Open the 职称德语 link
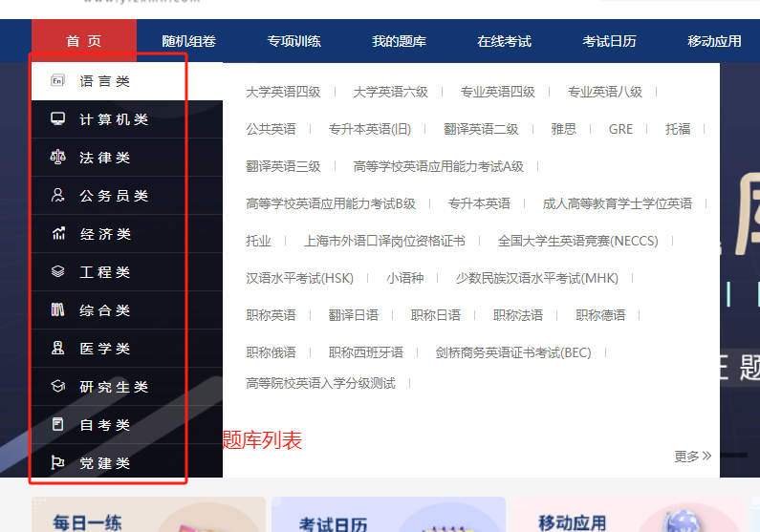This screenshot has width=760, height=532. [x=600, y=315]
